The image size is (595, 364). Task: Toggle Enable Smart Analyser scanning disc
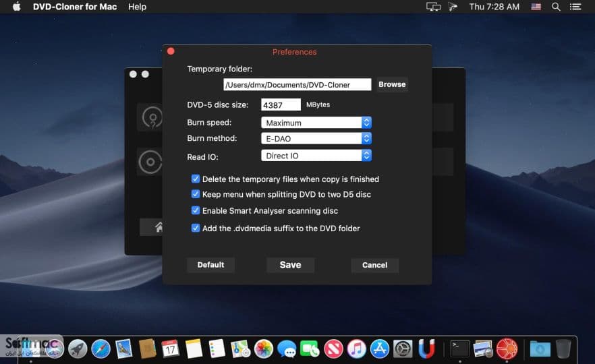[196, 210]
